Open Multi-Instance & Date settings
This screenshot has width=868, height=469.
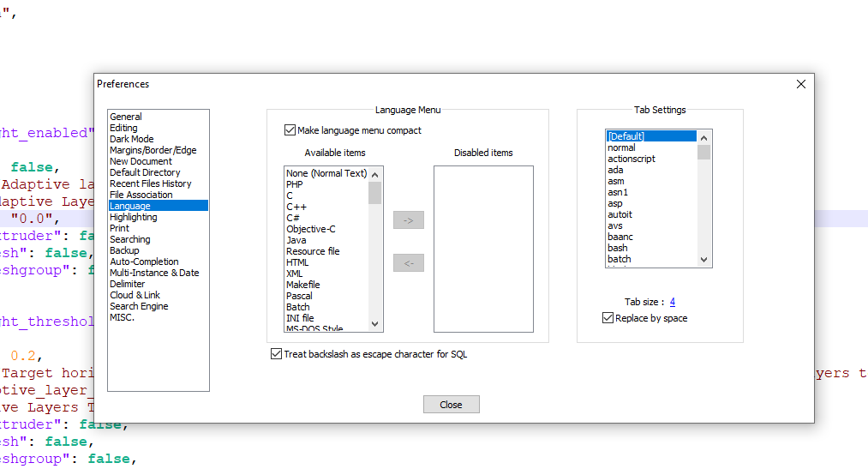[154, 273]
